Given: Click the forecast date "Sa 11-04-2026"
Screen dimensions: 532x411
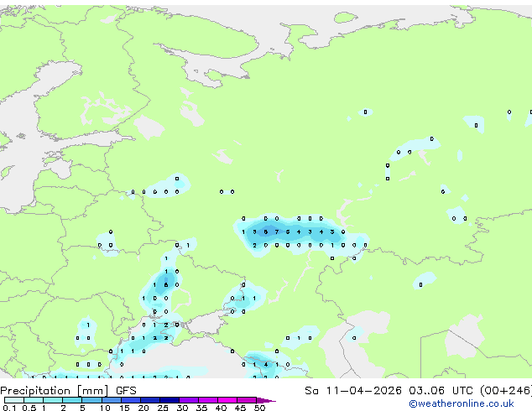Looking at the screenshot, I should (353, 391).
